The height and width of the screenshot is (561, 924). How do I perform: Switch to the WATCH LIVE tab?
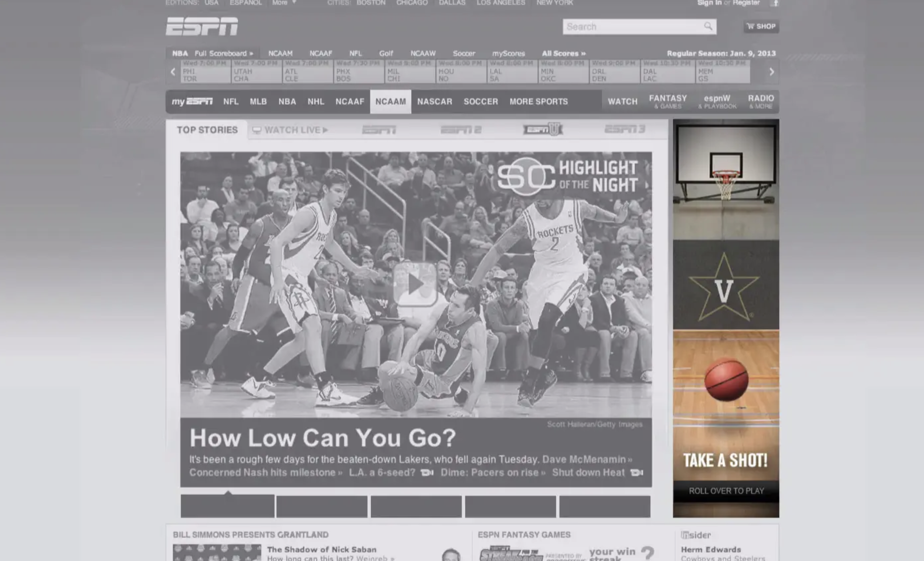pyautogui.click(x=291, y=130)
